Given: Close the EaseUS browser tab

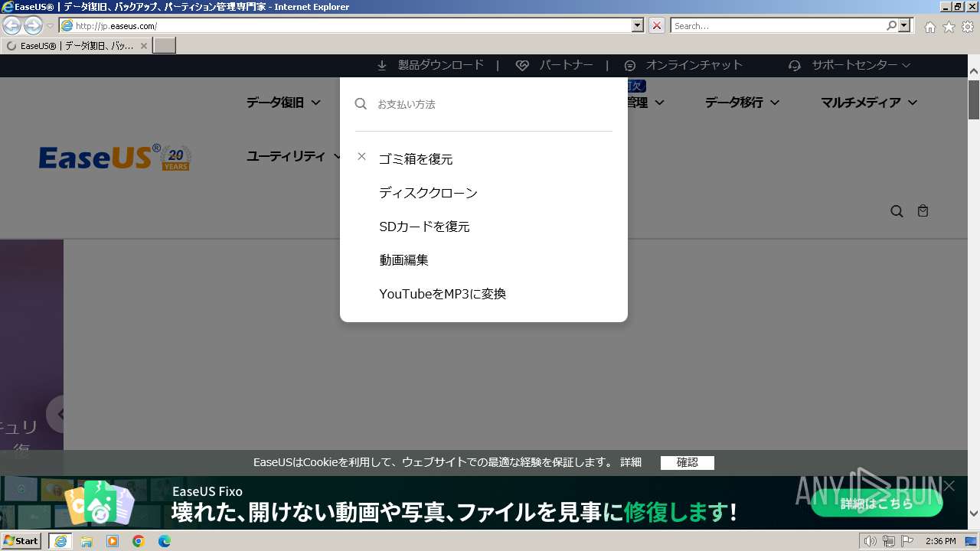Looking at the screenshot, I should tap(144, 46).
